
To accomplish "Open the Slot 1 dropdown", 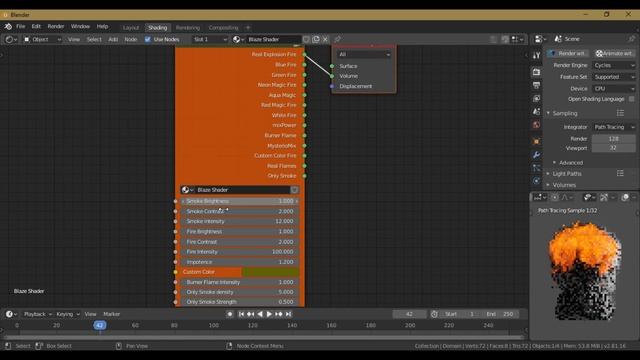I will 210,40.
